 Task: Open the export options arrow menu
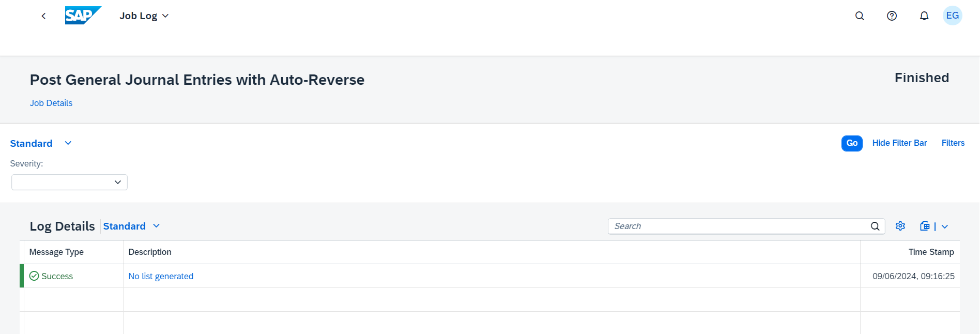point(945,226)
